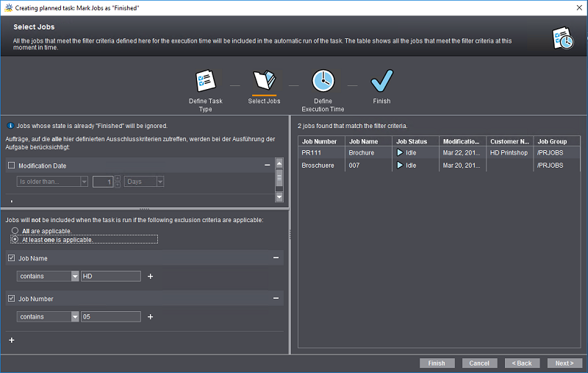Click the Select Jobs wizard step icon
This screenshot has width=588, height=373.
tap(264, 80)
